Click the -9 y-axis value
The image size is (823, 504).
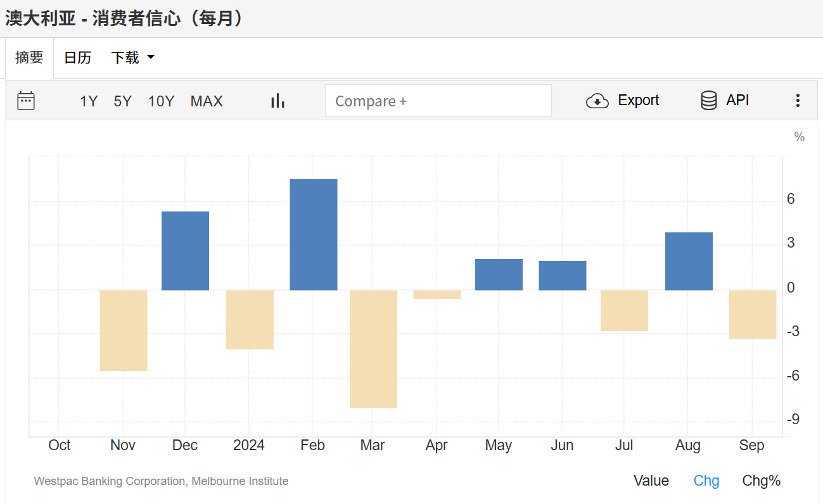point(793,420)
